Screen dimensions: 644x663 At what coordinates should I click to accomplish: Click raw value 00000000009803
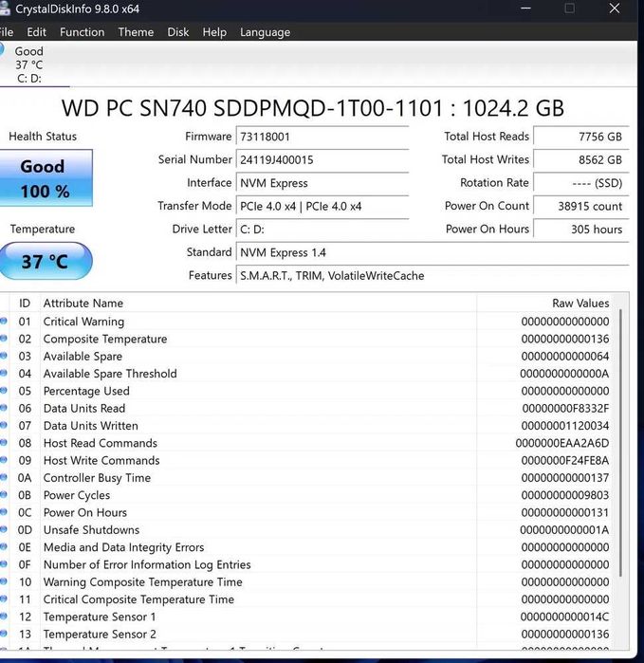[565, 495]
